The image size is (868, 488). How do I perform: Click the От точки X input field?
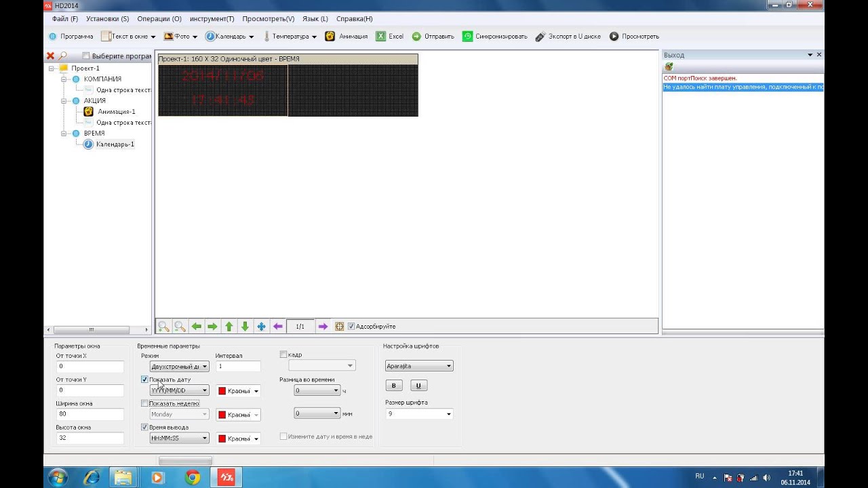point(90,367)
